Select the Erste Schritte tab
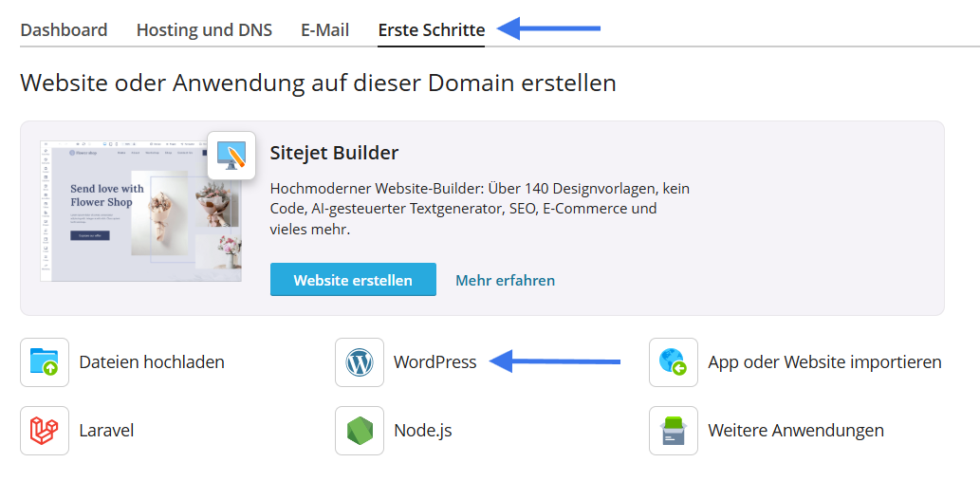980x481 pixels. [x=432, y=29]
